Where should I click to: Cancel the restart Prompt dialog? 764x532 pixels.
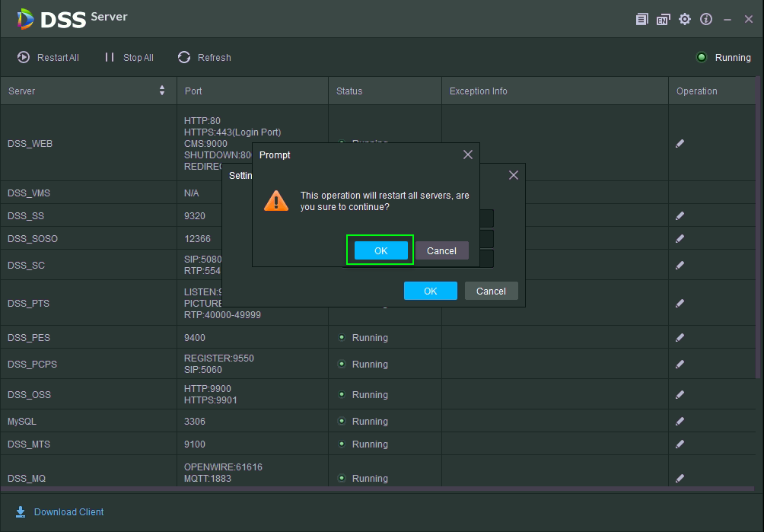441,250
